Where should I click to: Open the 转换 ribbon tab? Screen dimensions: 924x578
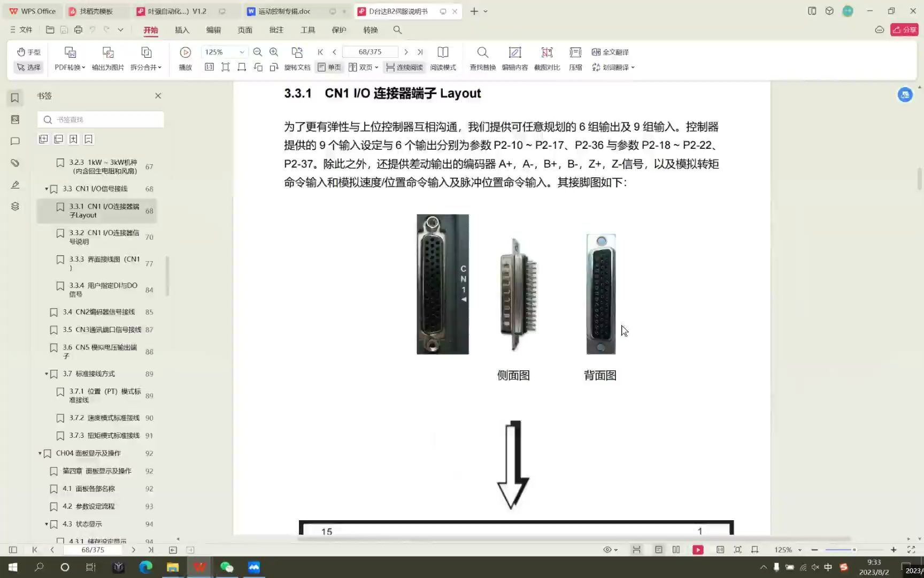tap(371, 30)
